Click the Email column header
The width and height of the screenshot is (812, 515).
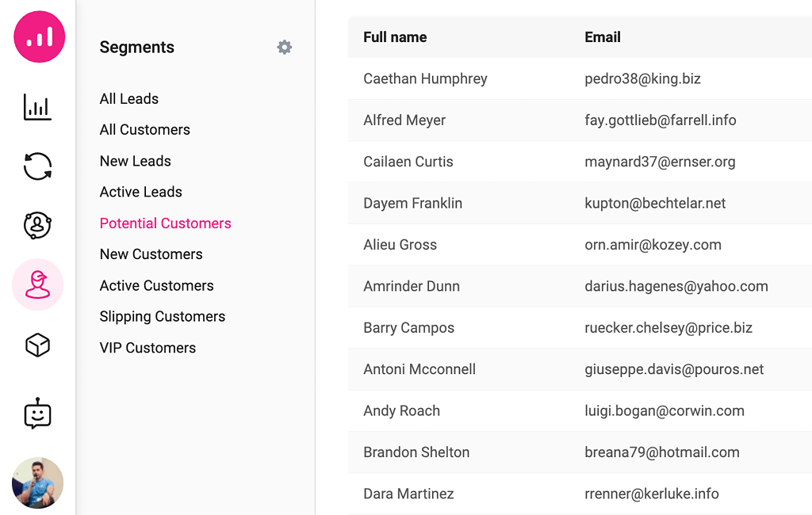603,37
